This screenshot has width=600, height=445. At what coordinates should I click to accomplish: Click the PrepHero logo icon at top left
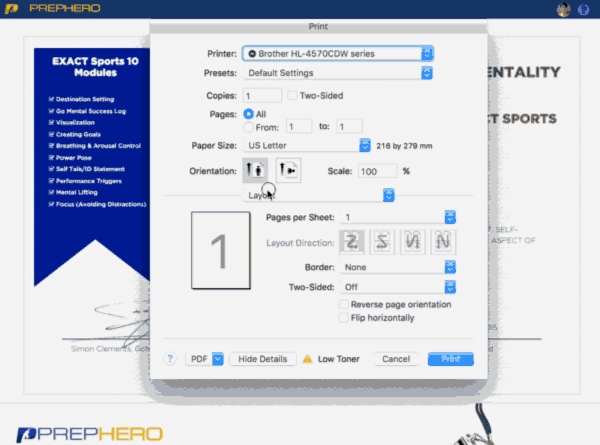coord(12,8)
